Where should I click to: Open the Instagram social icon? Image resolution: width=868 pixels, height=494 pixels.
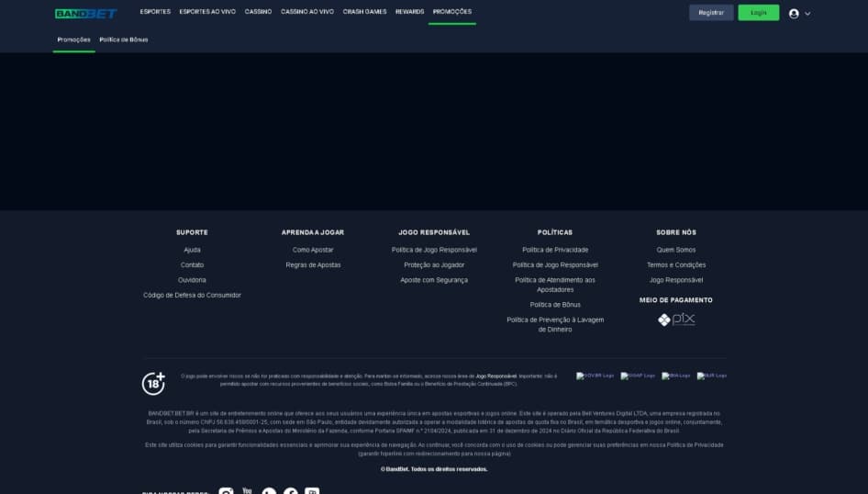tap(226, 491)
